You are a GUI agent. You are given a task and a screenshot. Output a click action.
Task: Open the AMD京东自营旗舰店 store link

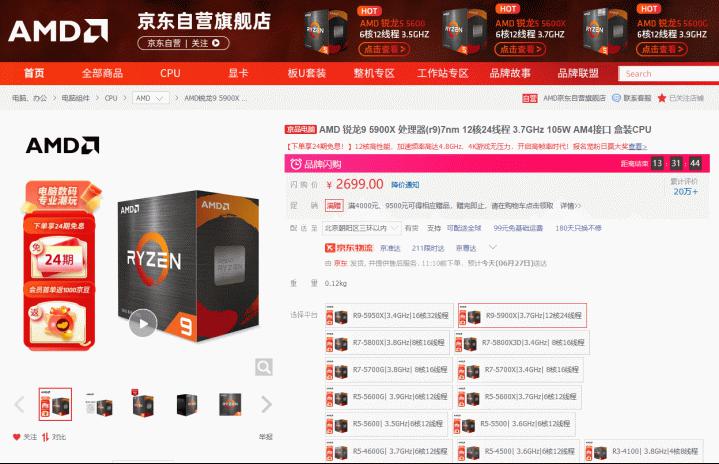pyautogui.click(x=574, y=98)
